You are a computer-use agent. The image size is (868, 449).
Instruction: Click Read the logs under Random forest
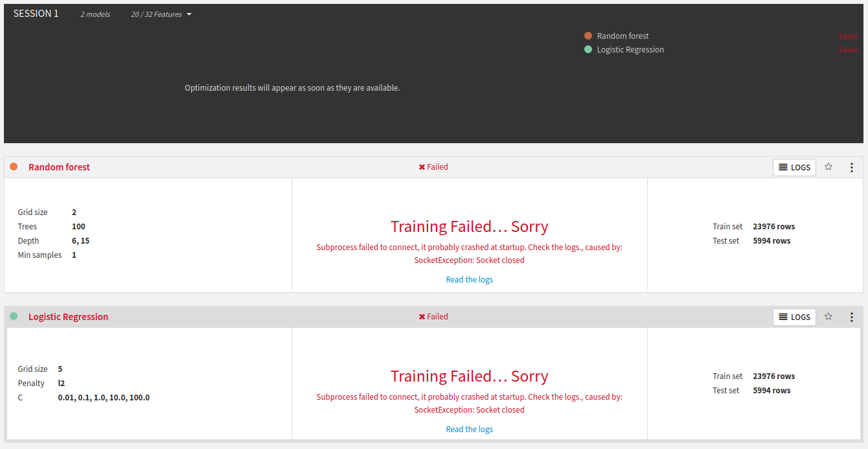point(470,280)
